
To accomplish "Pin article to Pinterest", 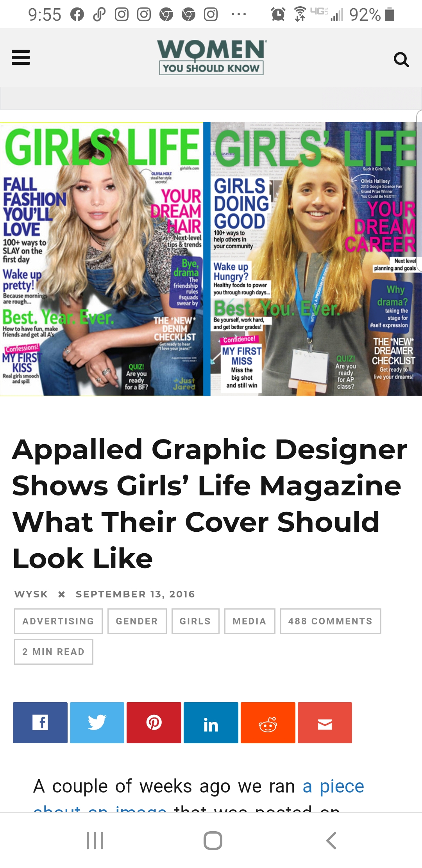I will point(154,723).
